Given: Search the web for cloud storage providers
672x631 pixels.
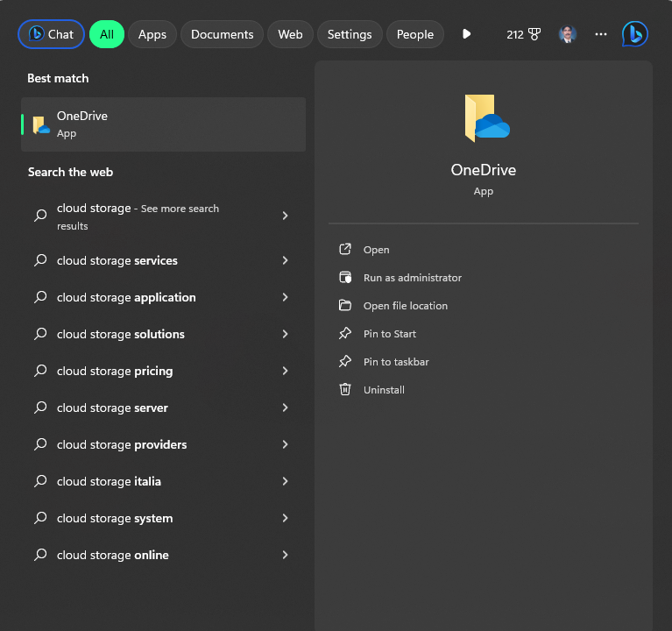Looking at the screenshot, I should pos(122,444).
